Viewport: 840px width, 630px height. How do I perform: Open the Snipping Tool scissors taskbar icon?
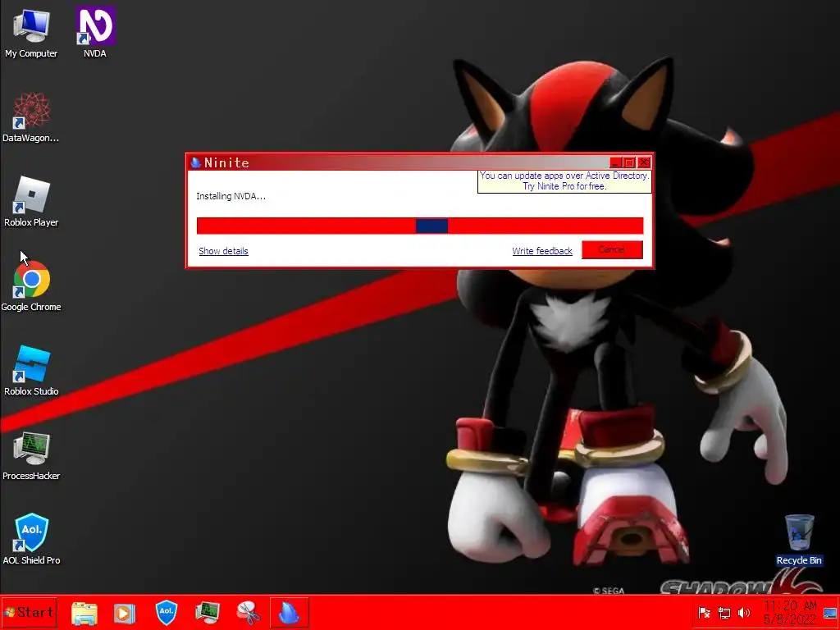pos(249,613)
